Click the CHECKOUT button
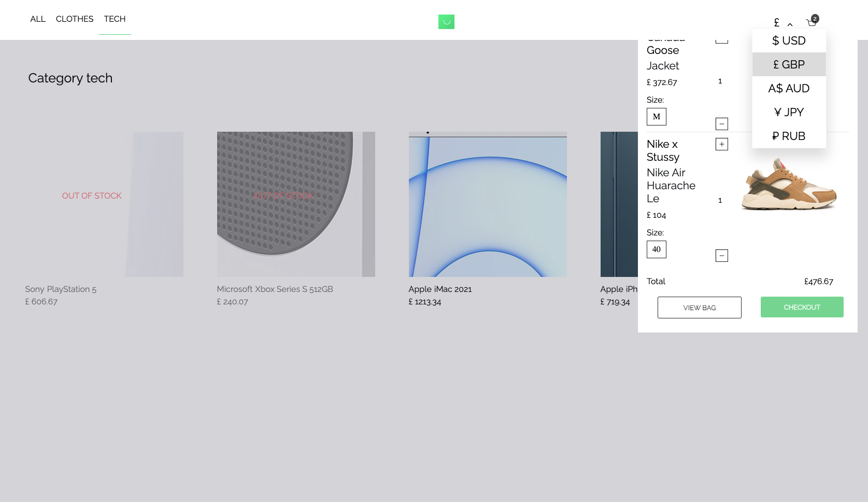Image resolution: width=868 pixels, height=502 pixels. click(x=802, y=307)
